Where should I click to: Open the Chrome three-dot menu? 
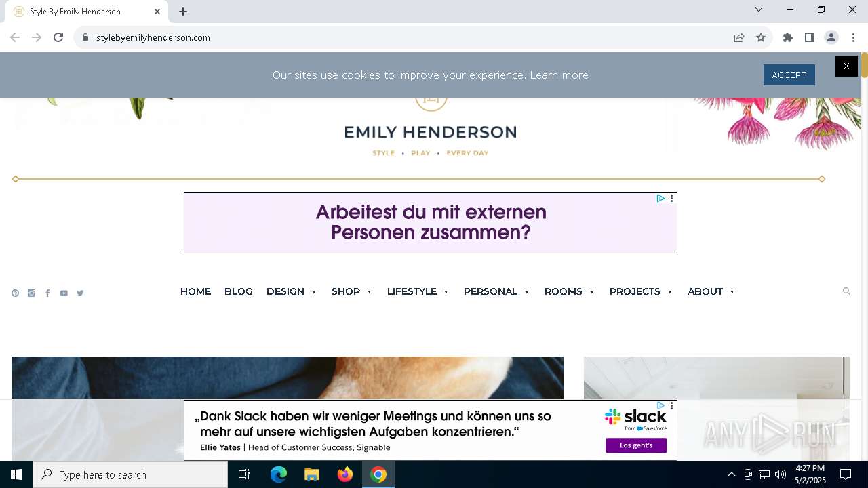coord(853,37)
